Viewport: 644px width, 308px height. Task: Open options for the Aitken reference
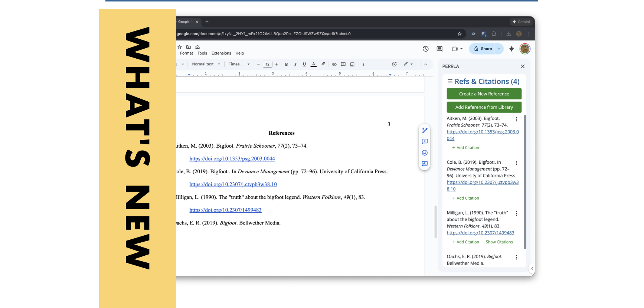pyautogui.click(x=516, y=119)
